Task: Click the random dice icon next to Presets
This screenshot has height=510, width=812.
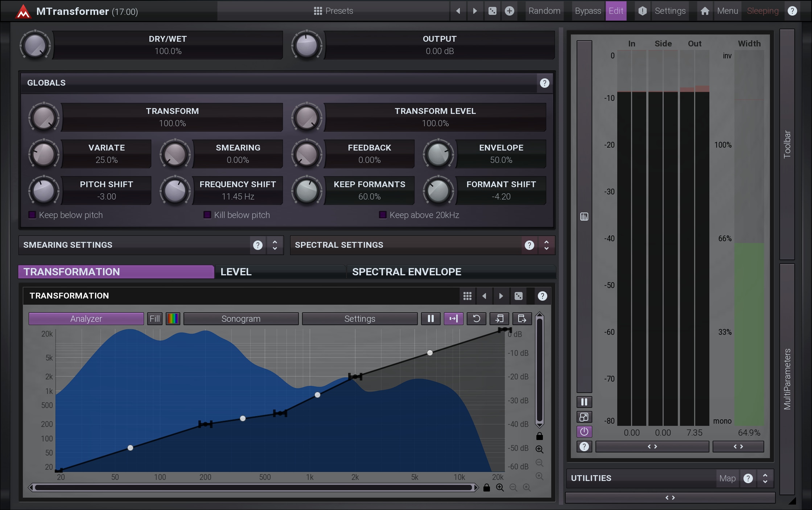Action: [492, 11]
